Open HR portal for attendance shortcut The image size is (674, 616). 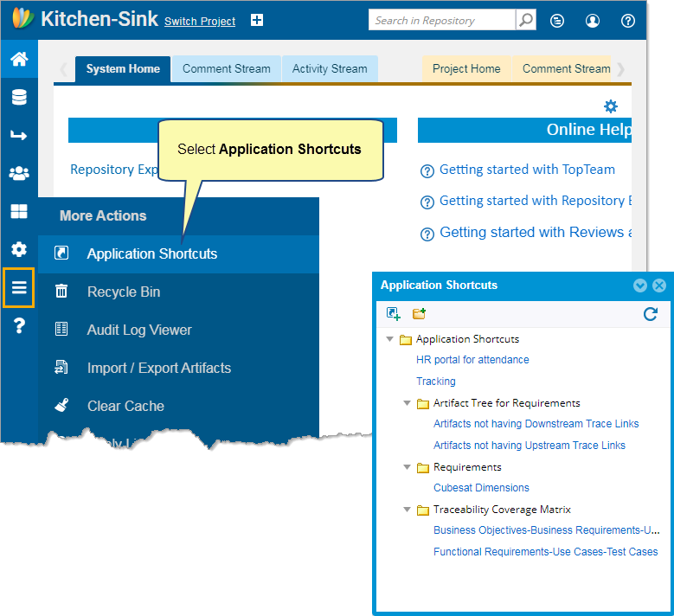[472, 360]
